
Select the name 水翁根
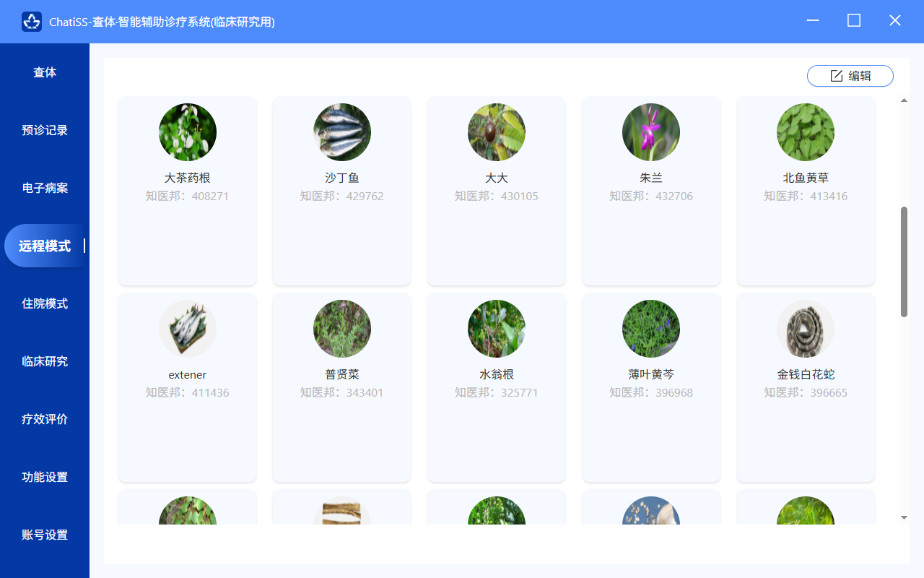(497, 374)
